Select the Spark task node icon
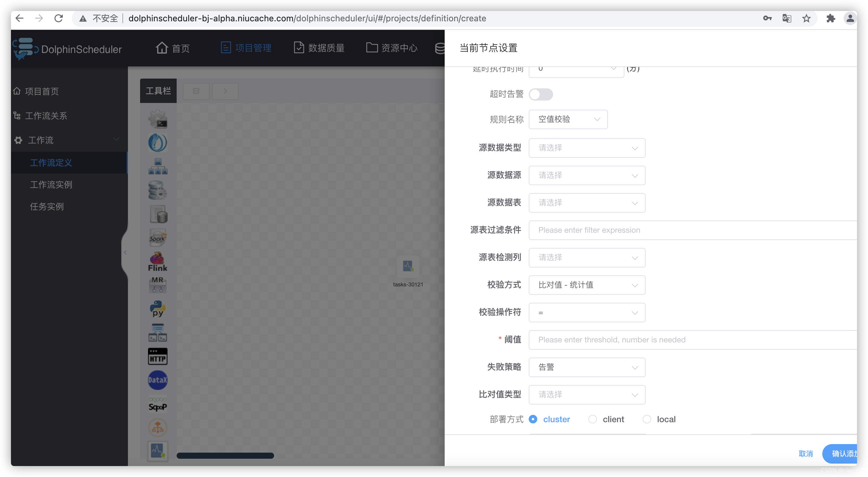868x477 pixels. pyautogui.click(x=157, y=238)
